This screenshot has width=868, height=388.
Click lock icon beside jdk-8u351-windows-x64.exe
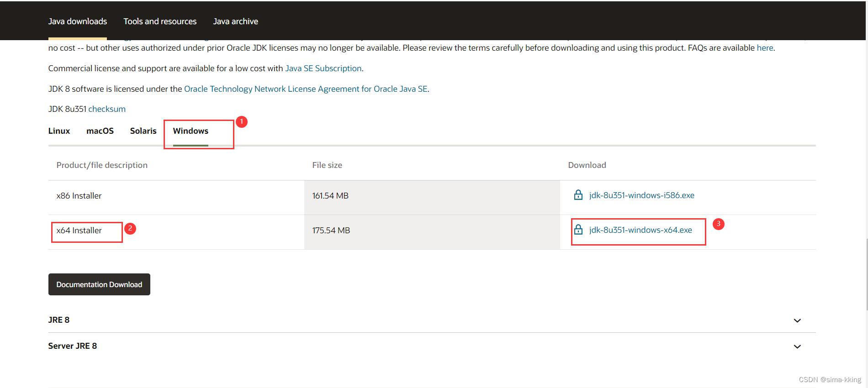coord(578,230)
